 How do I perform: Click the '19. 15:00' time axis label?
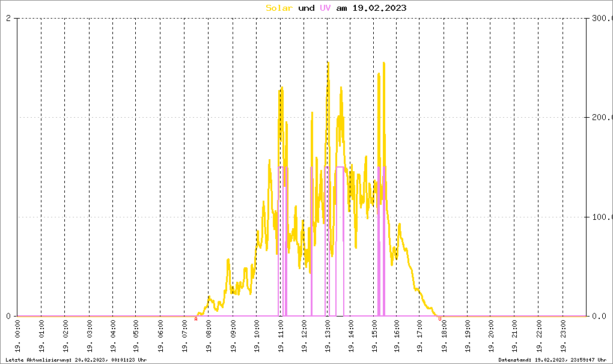[374, 336]
